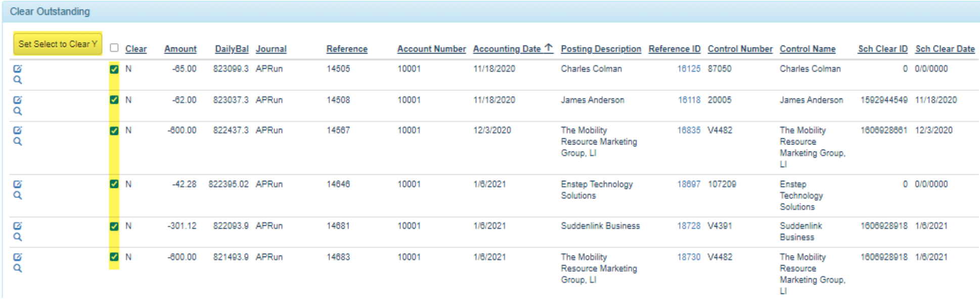Select control number V4391
This screenshot has height=303, width=980.
pyautogui.click(x=720, y=226)
